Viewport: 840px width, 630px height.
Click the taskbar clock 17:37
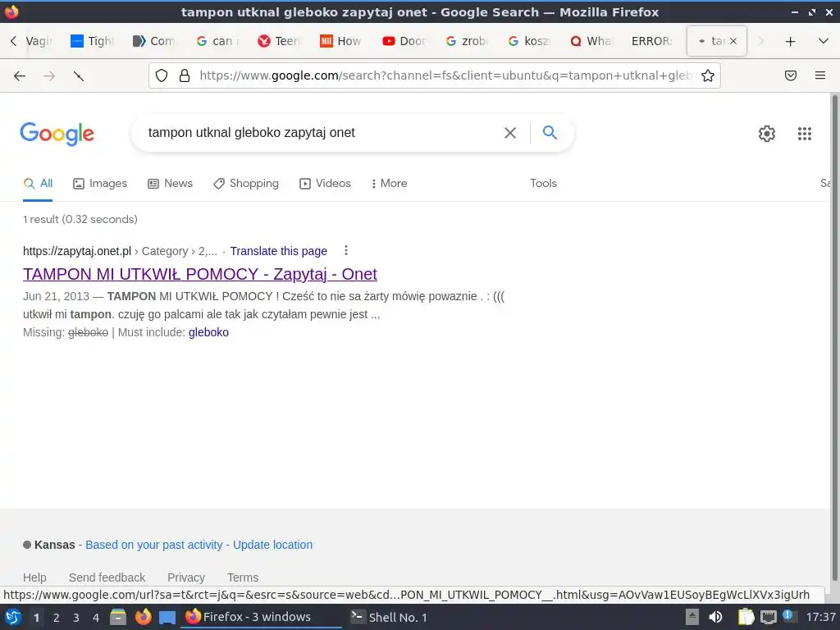[820, 617]
